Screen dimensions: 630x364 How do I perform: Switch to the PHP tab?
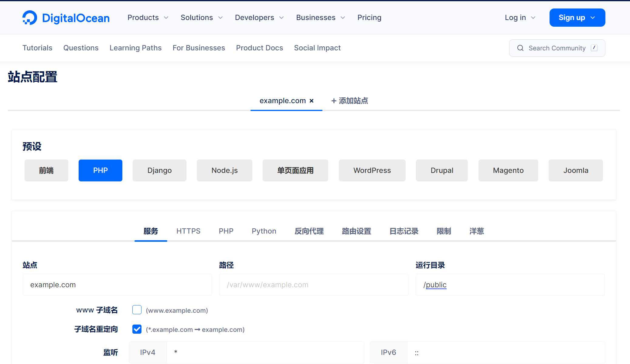226,231
